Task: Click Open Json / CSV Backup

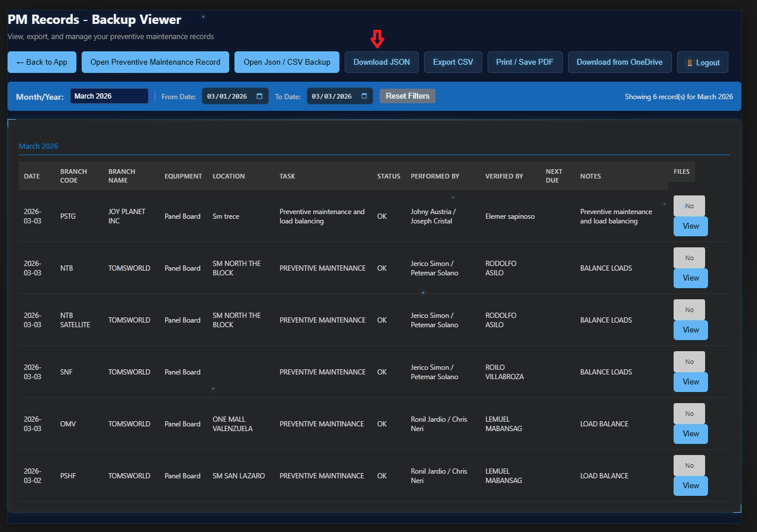Action: coord(287,62)
